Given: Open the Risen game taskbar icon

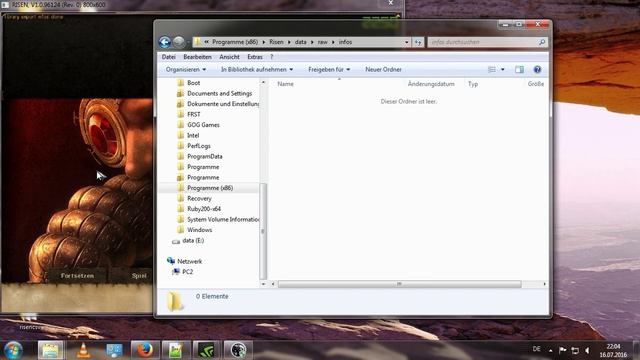Looking at the screenshot, I should 238,350.
